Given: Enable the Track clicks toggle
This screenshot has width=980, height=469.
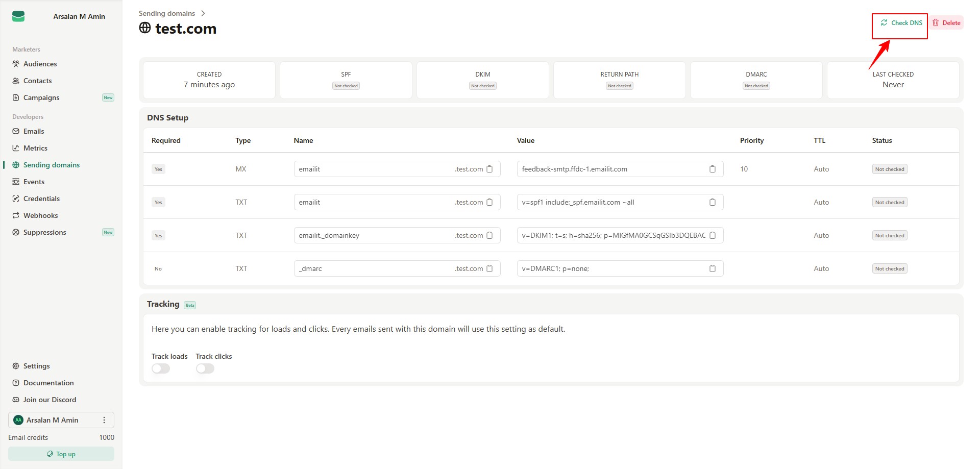Looking at the screenshot, I should pyautogui.click(x=205, y=368).
